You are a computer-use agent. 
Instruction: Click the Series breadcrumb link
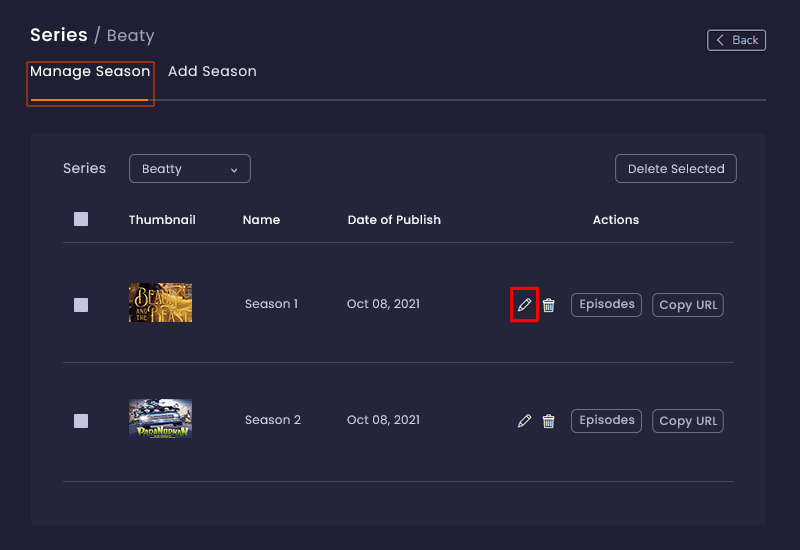59,35
